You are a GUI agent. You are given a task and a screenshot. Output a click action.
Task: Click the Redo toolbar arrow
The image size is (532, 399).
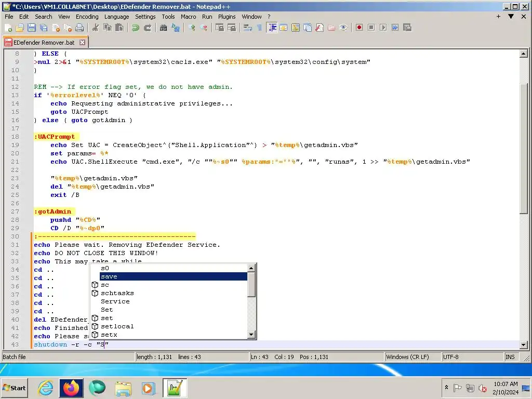(147, 28)
